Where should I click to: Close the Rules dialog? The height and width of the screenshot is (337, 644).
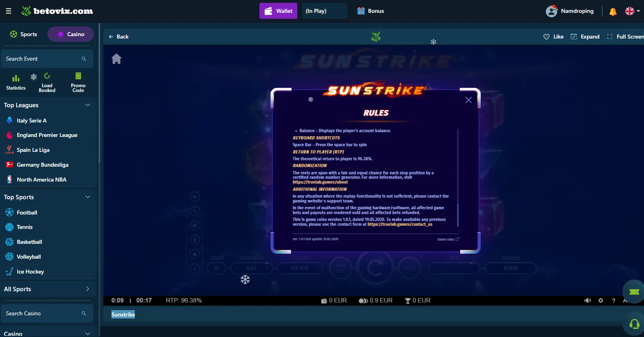coord(469,100)
